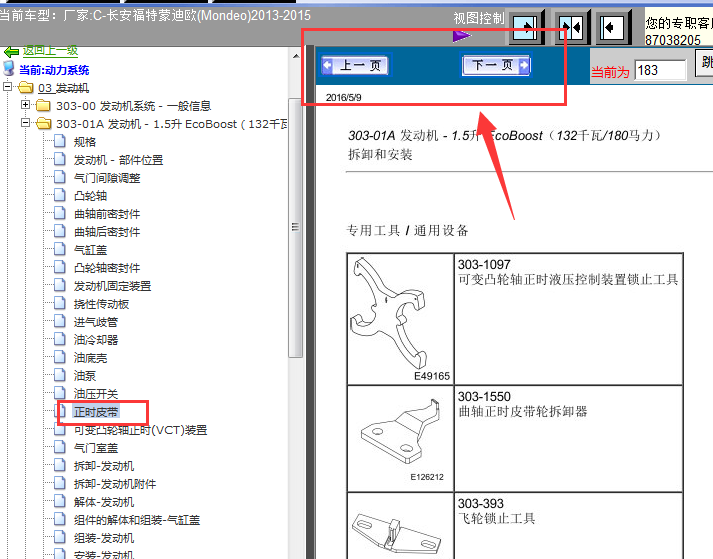Open 挠性传动板 page

point(101,304)
